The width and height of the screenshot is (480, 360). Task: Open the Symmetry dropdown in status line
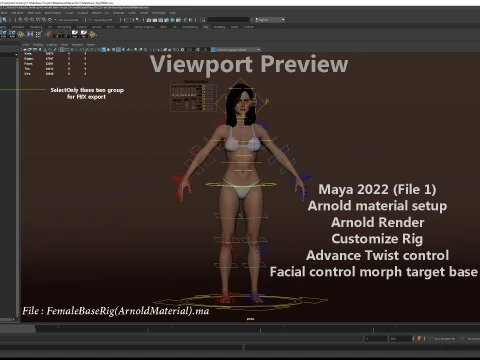(103, 20)
